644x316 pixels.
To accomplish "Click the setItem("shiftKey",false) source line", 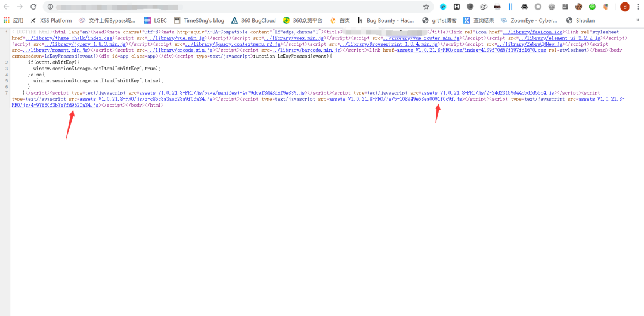I will tap(98, 81).
